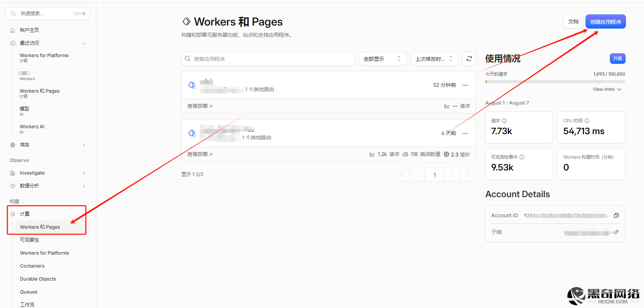Click the 2.3 毫秒 CPU icon
The image size is (644, 308).
(446, 154)
